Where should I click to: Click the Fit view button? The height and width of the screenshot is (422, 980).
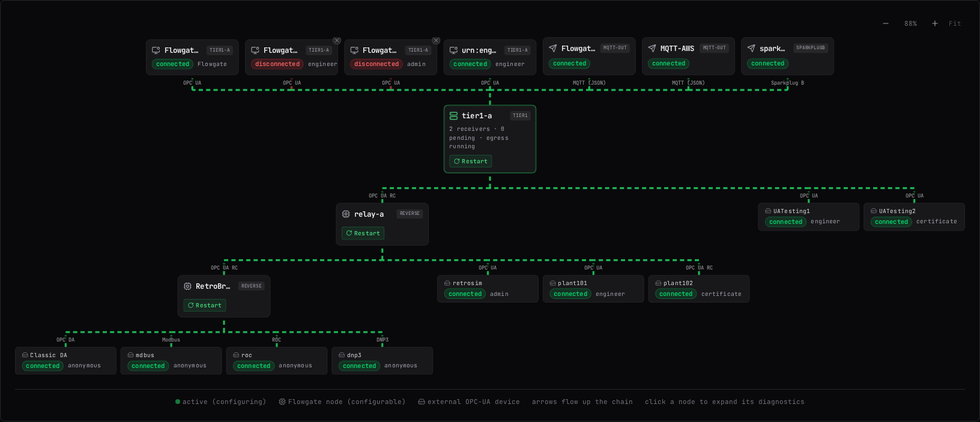click(955, 23)
